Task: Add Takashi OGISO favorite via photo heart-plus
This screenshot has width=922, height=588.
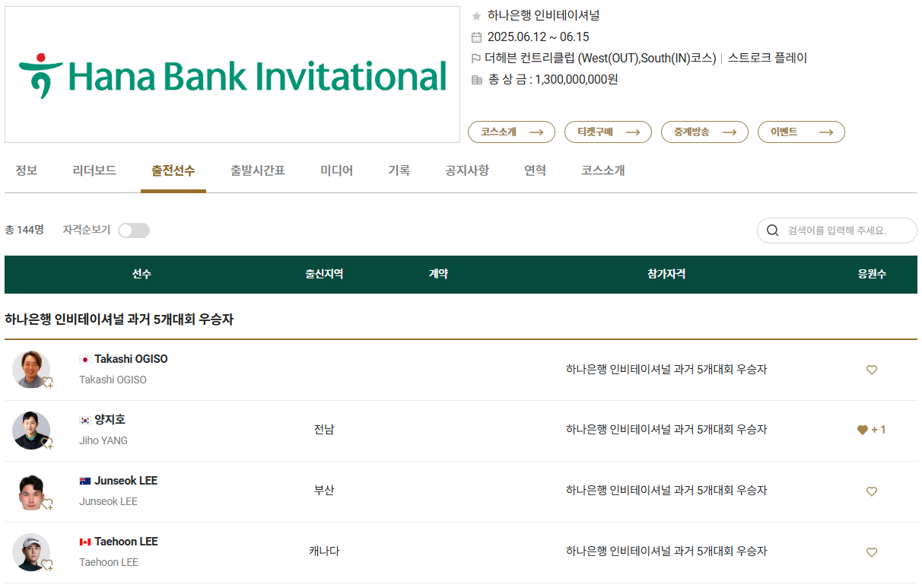Action: pos(47,383)
